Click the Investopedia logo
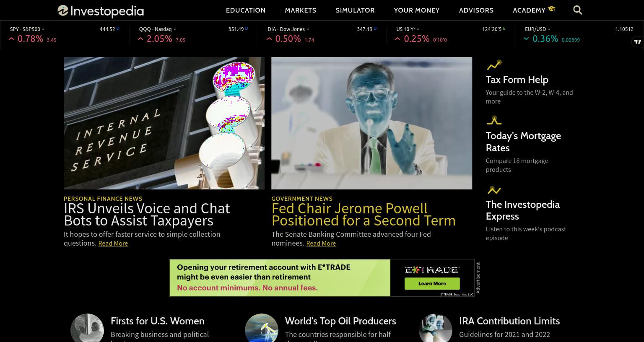Viewport: 644px width, 342px height. point(101,11)
